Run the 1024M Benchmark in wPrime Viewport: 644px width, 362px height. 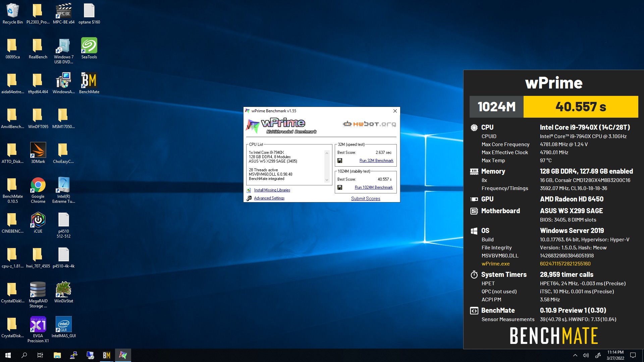click(x=374, y=187)
